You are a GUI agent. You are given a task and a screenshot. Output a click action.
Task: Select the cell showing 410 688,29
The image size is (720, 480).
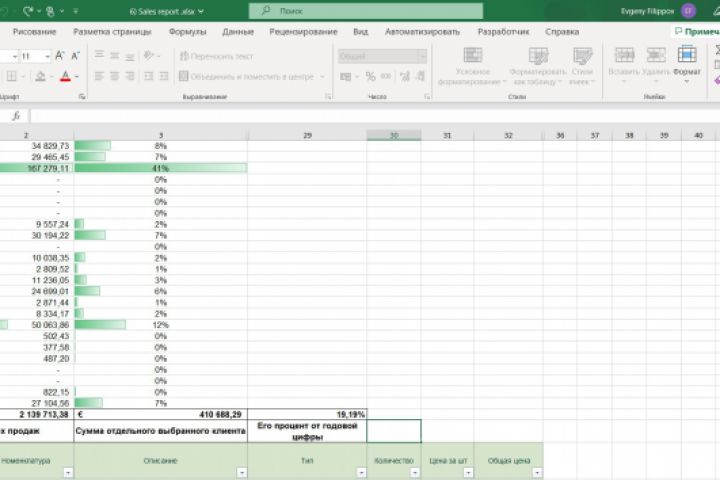[x=160, y=414]
